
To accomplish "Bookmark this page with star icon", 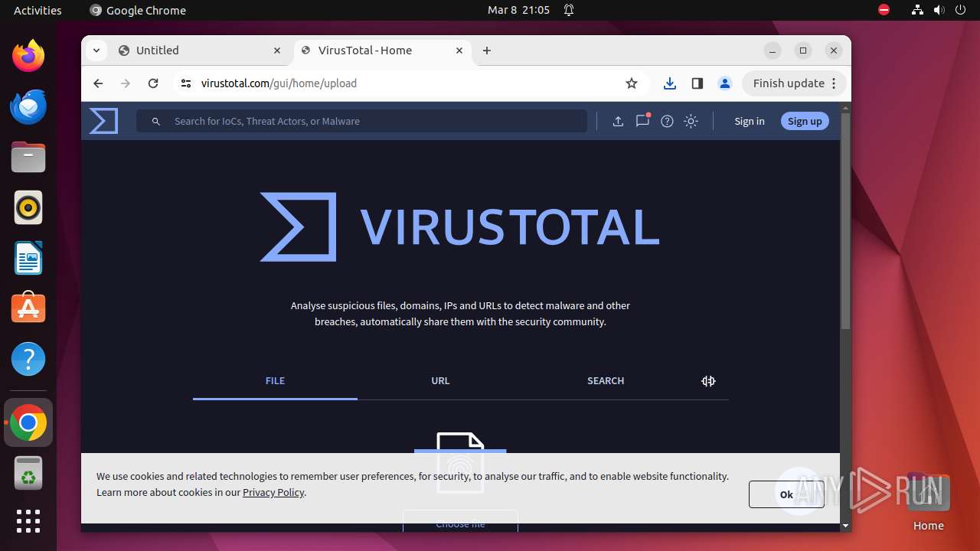I will 632,83.
